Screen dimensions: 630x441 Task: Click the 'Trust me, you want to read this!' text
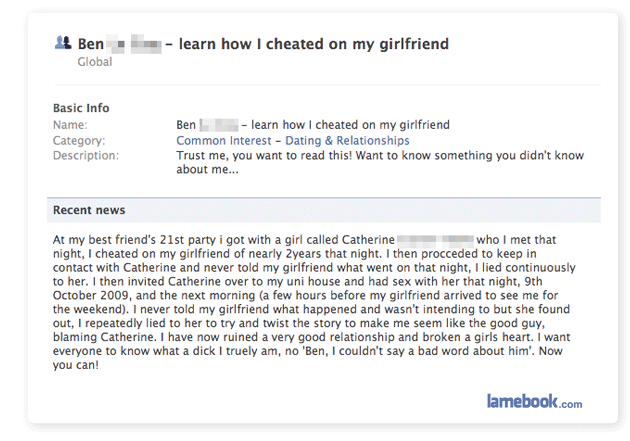click(272, 156)
